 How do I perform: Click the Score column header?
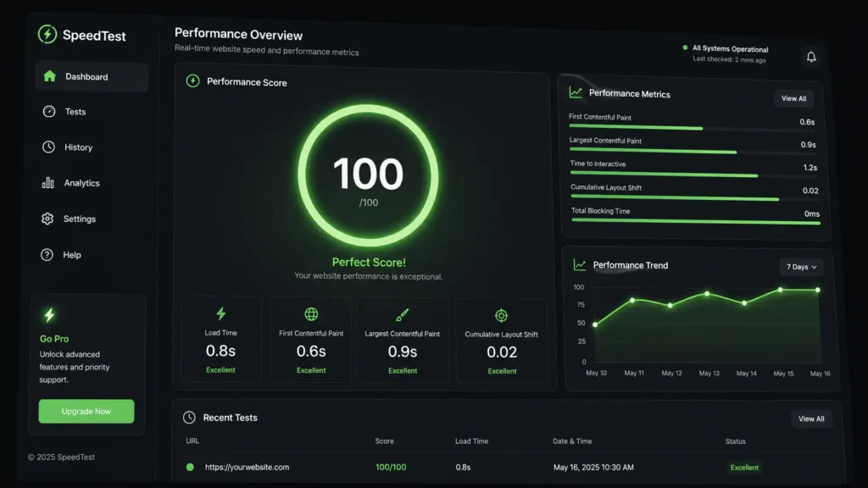(x=384, y=441)
